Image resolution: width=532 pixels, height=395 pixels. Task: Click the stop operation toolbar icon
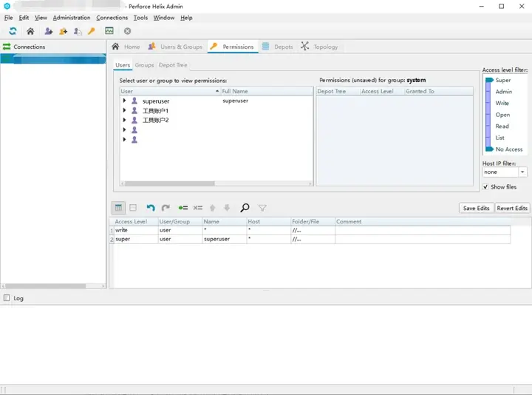tap(127, 31)
